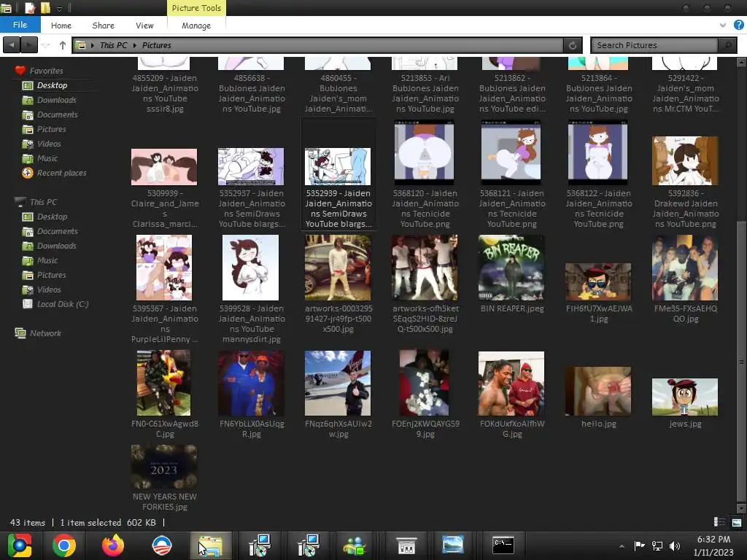Click in the Search Pictures field
The width and height of the screenshot is (747, 560).
pos(654,45)
